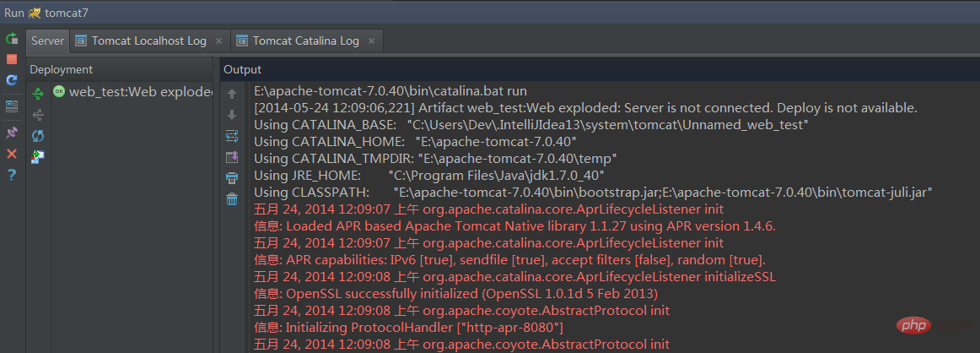Click the Tomcat Catalina Log tab icon
Image resolution: width=980 pixels, height=353 pixels.
242,41
